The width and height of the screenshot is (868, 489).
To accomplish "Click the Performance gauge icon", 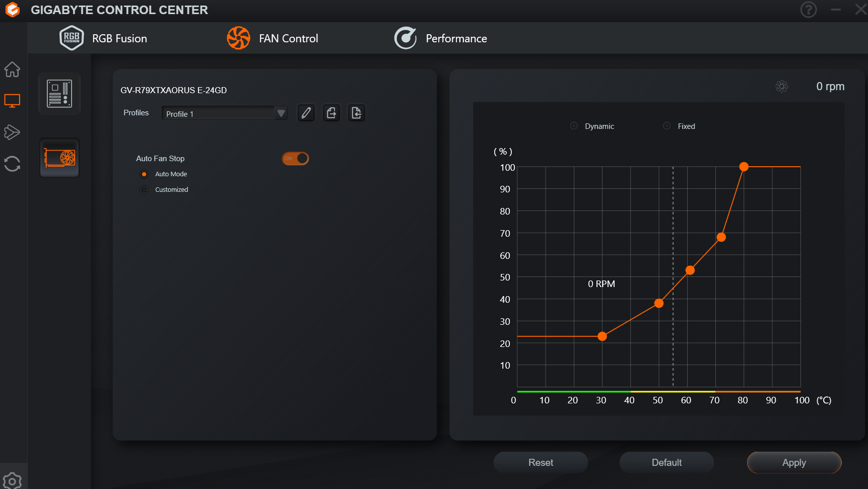I will (x=406, y=38).
